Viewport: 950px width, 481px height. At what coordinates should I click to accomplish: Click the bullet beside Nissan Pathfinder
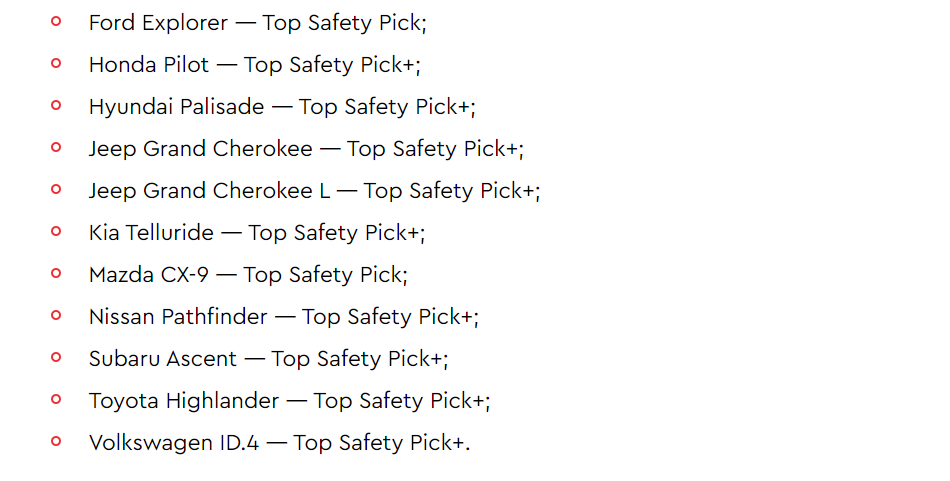pos(56,315)
